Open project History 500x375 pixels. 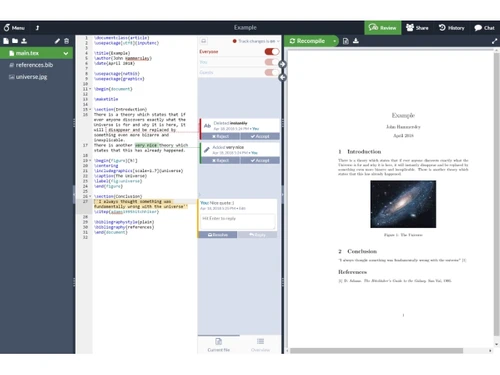click(452, 28)
